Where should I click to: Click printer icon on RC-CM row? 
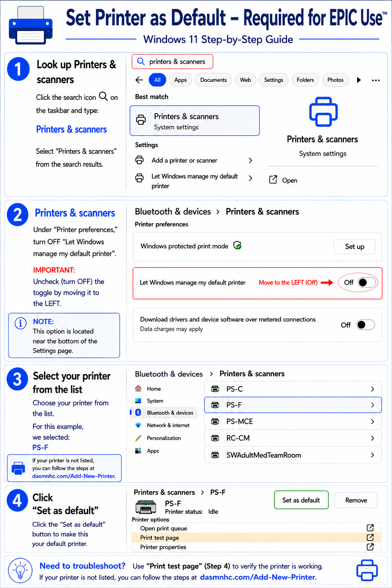click(216, 438)
